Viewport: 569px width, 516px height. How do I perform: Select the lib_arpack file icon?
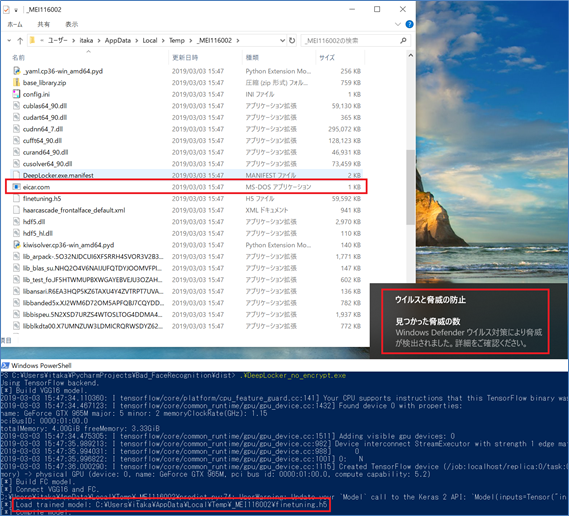coord(16,257)
